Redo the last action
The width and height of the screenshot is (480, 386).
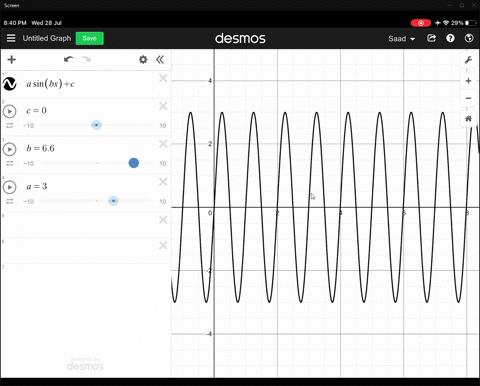[x=86, y=59]
